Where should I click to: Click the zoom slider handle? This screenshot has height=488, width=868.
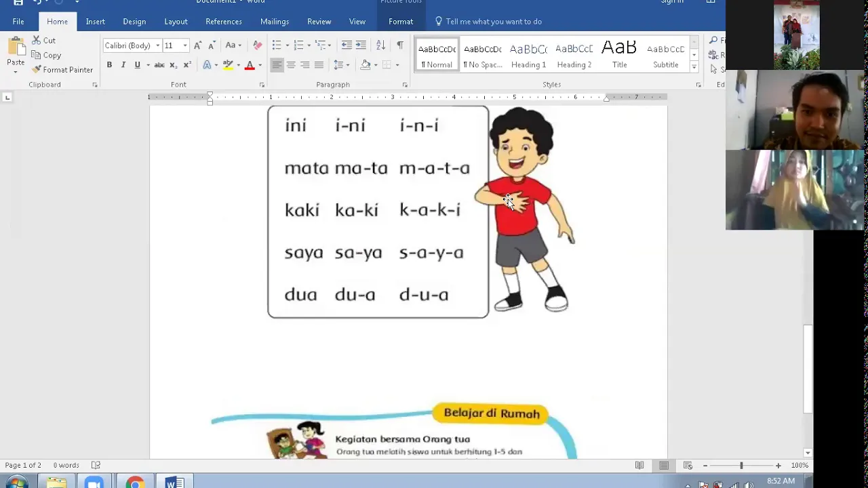(x=741, y=466)
